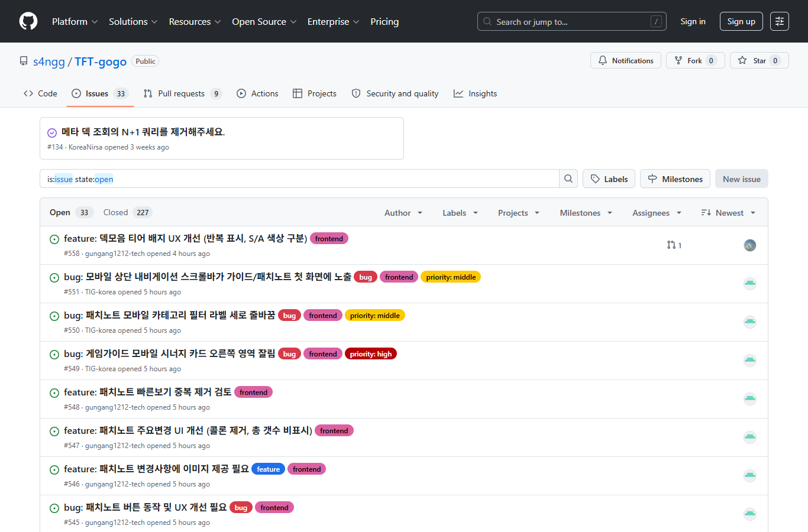Screen dimensions: 808x532
Task: Click the assignee avatar on issue #549
Action: (x=750, y=361)
